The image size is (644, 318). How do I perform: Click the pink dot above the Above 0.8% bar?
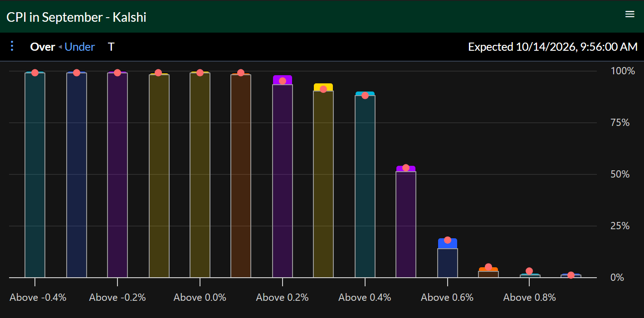[x=529, y=271]
